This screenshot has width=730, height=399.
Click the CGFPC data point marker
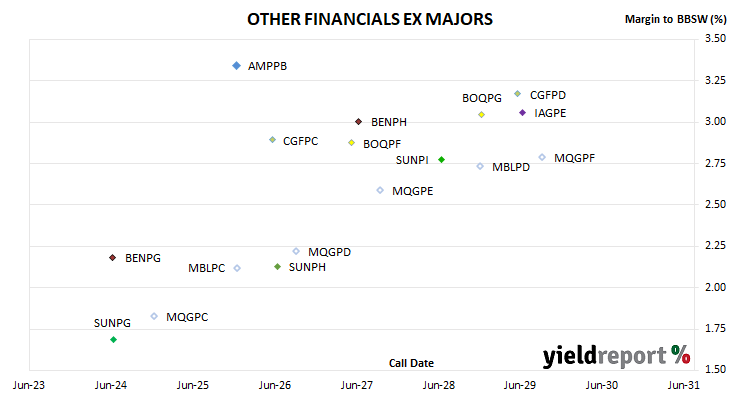[272, 140]
